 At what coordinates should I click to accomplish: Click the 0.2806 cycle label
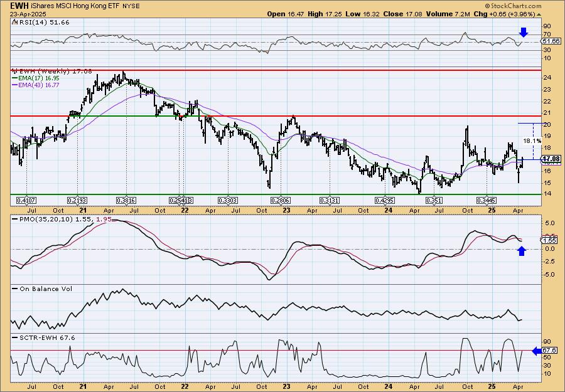[x=281, y=201]
